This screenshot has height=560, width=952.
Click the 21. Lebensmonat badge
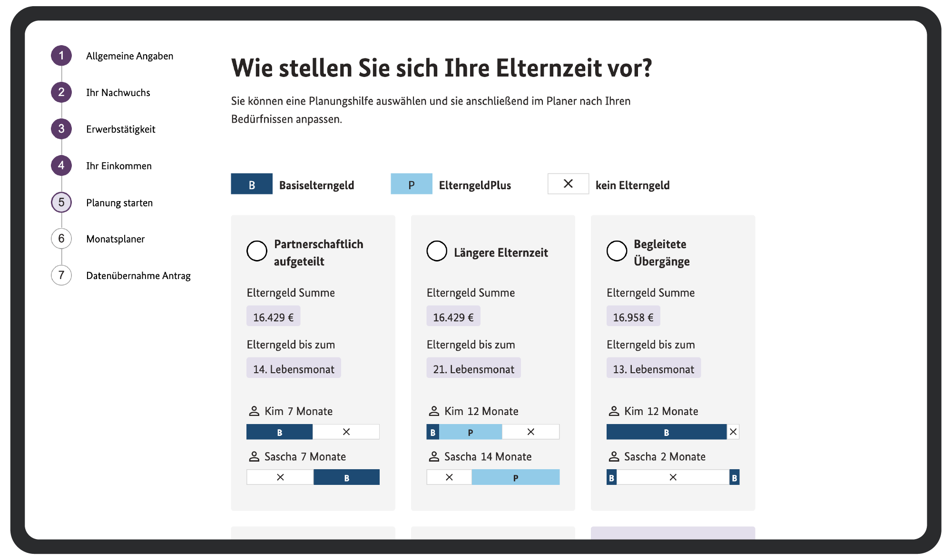[473, 367]
